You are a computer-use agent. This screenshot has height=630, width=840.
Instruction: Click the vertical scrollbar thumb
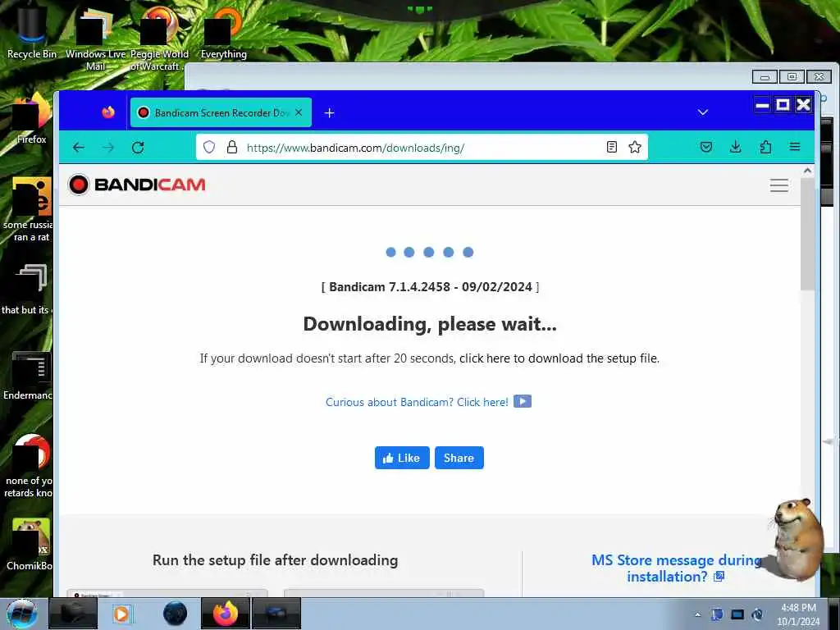(807, 235)
